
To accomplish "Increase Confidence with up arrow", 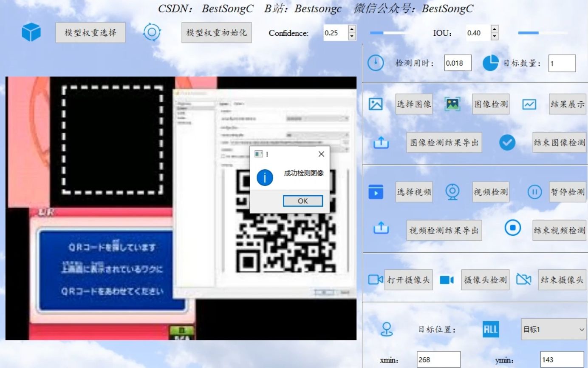I will [352, 29].
